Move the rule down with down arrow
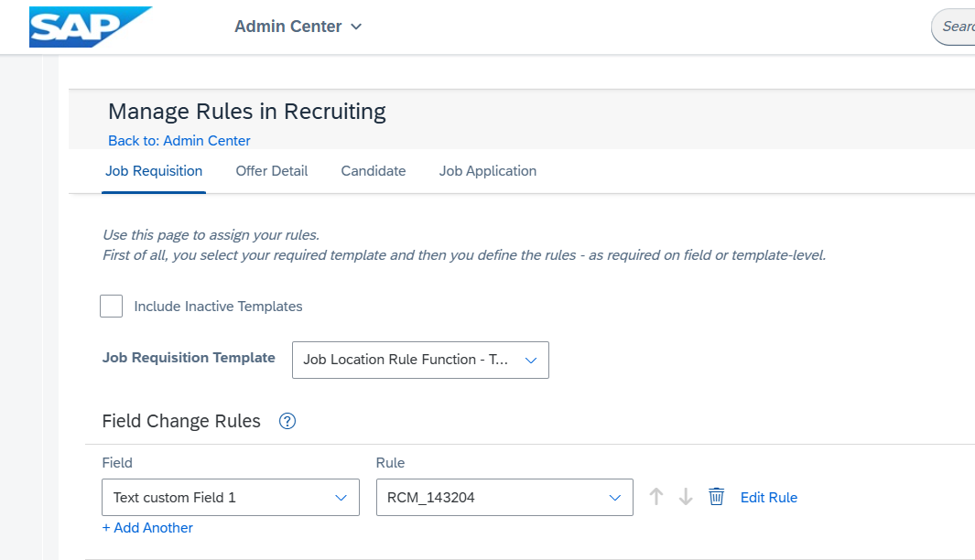This screenshot has height=560, width=975. pyautogui.click(x=685, y=497)
